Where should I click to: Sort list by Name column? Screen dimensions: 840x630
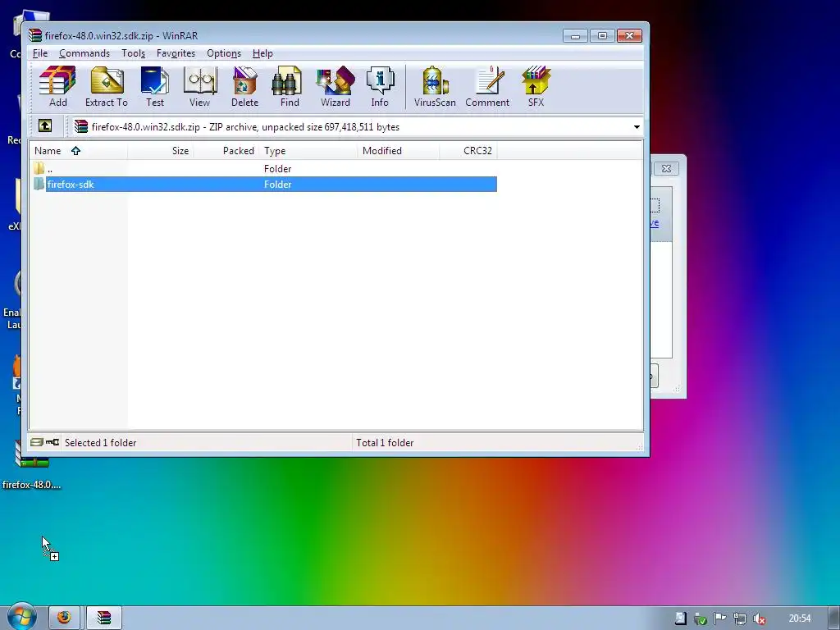78,151
